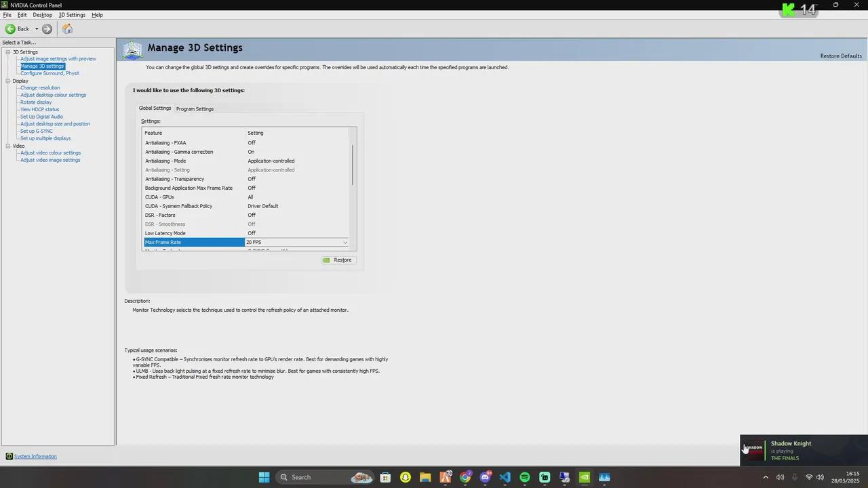Open File Explorer from the taskbar
The height and width of the screenshot is (488, 868).
click(x=425, y=477)
